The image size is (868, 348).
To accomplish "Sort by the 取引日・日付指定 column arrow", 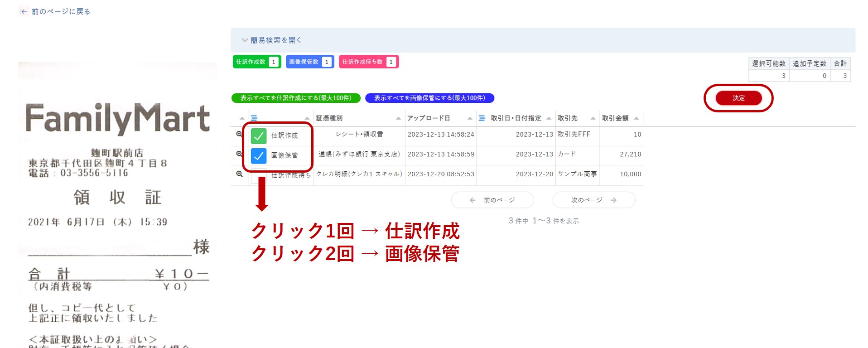I will click(549, 119).
